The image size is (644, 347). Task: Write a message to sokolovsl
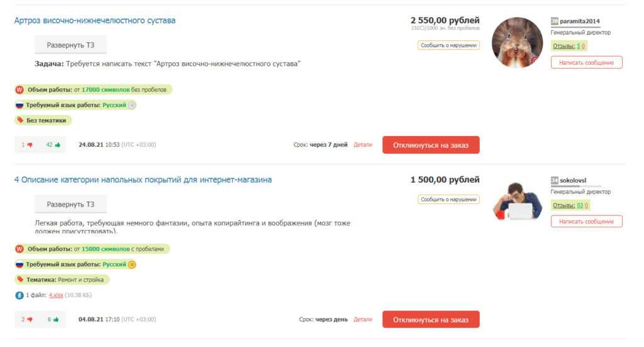point(586,222)
